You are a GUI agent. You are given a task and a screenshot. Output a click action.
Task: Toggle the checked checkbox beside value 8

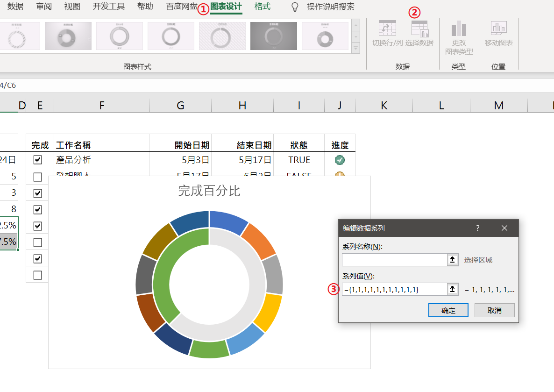(37, 210)
